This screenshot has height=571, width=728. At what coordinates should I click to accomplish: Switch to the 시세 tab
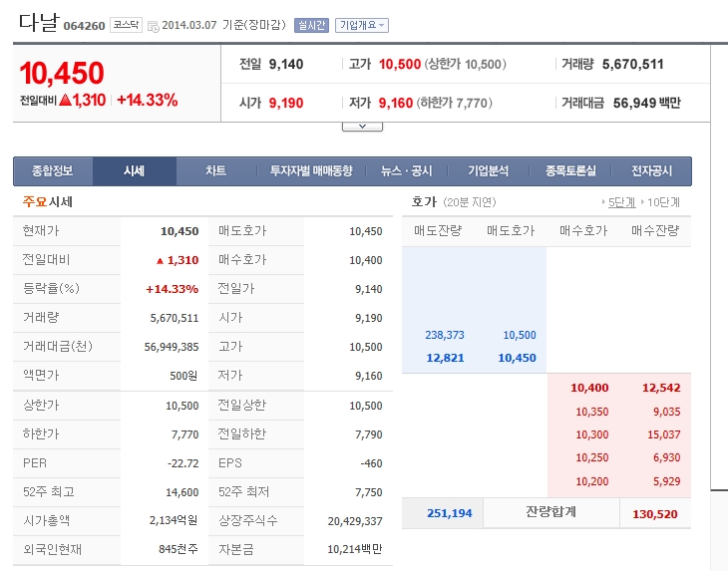pyautogui.click(x=135, y=171)
